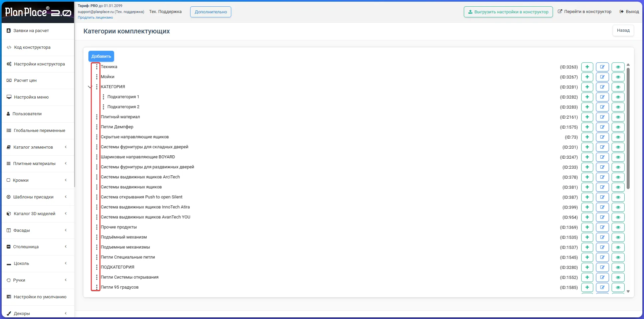Hide the Петли Демпфер category
The image size is (644, 319).
(618, 127)
